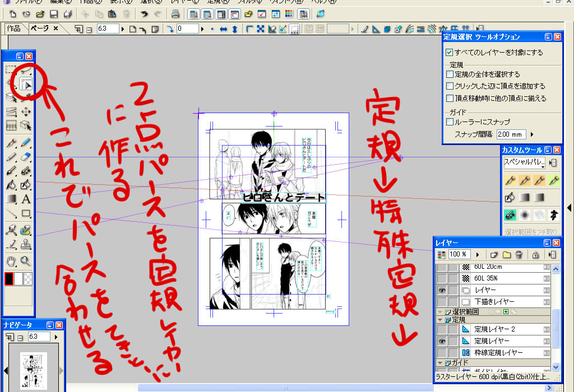
Task: Click the save (floppy disk) toolbar icon
Action: 54,14
